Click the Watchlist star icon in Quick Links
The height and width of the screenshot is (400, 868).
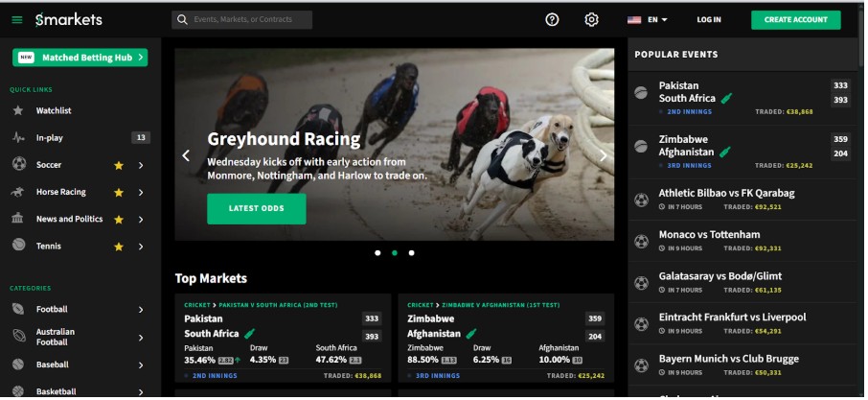pyautogui.click(x=18, y=111)
